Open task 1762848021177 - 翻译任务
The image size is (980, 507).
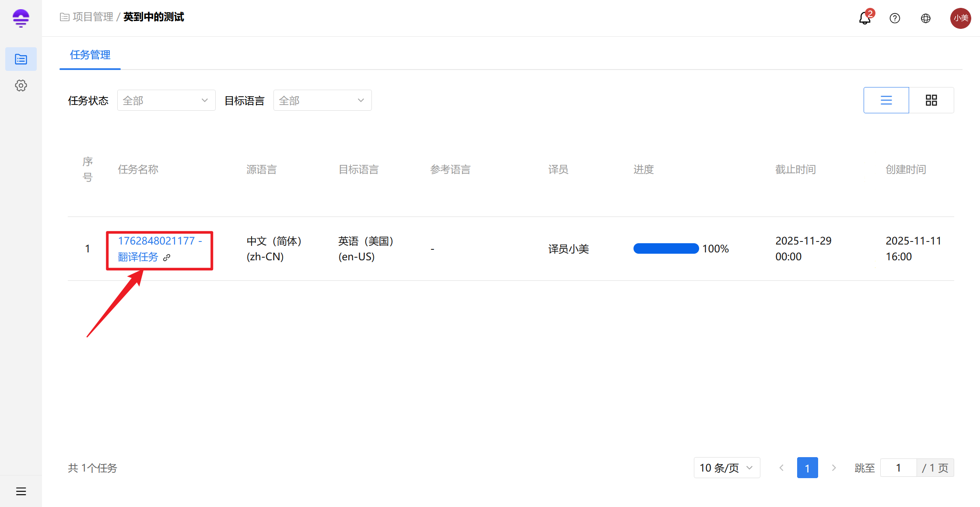point(156,241)
